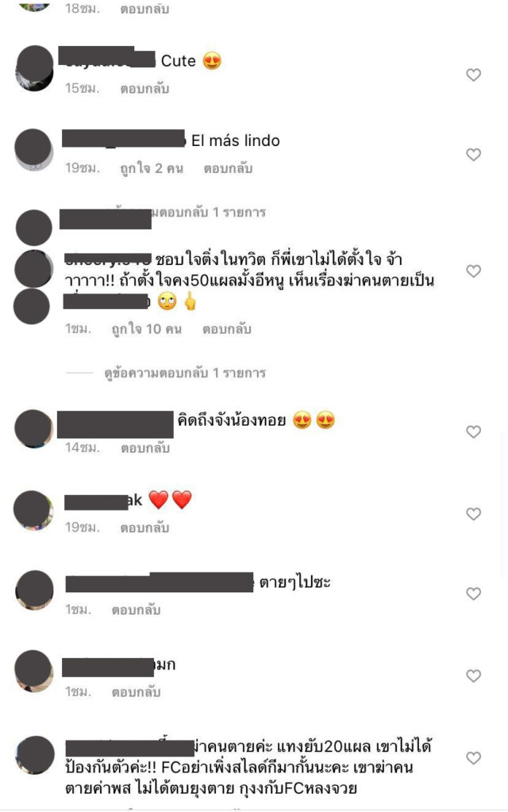This screenshot has height=812, width=508.
Task: Like the comment with two red hearts
Action: coord(473,514)
